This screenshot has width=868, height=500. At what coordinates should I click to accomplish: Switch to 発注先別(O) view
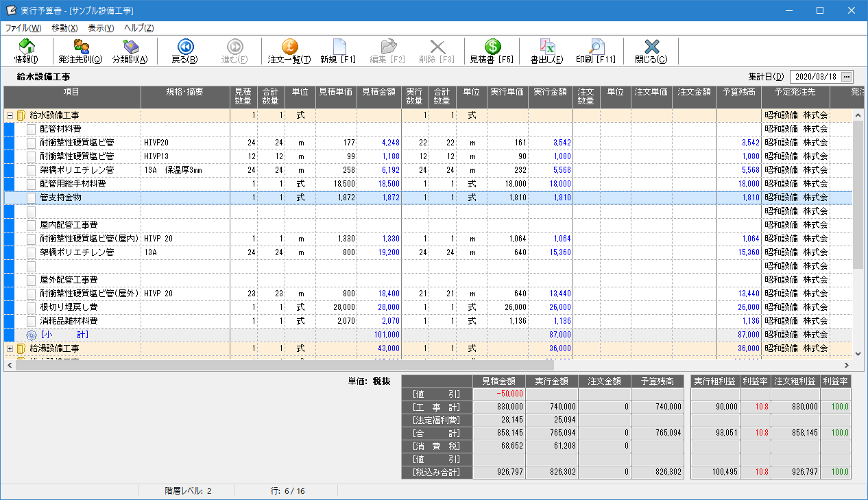[80, 51]
